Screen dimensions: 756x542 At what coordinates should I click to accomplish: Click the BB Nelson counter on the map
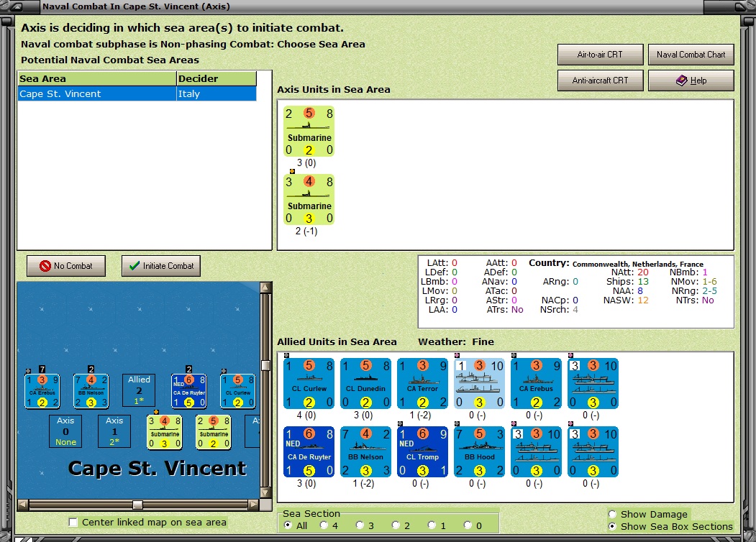tap(91, 391)
